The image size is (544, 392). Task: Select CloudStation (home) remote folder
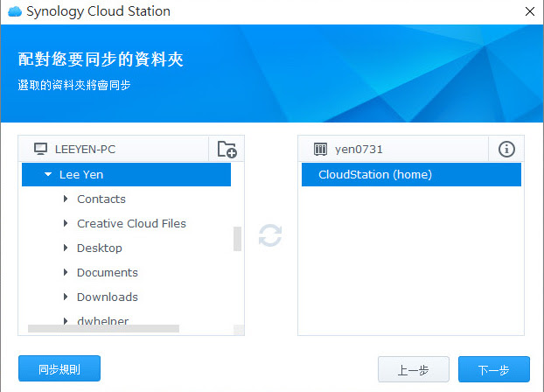pyautogui.click(x=411, y=174)
